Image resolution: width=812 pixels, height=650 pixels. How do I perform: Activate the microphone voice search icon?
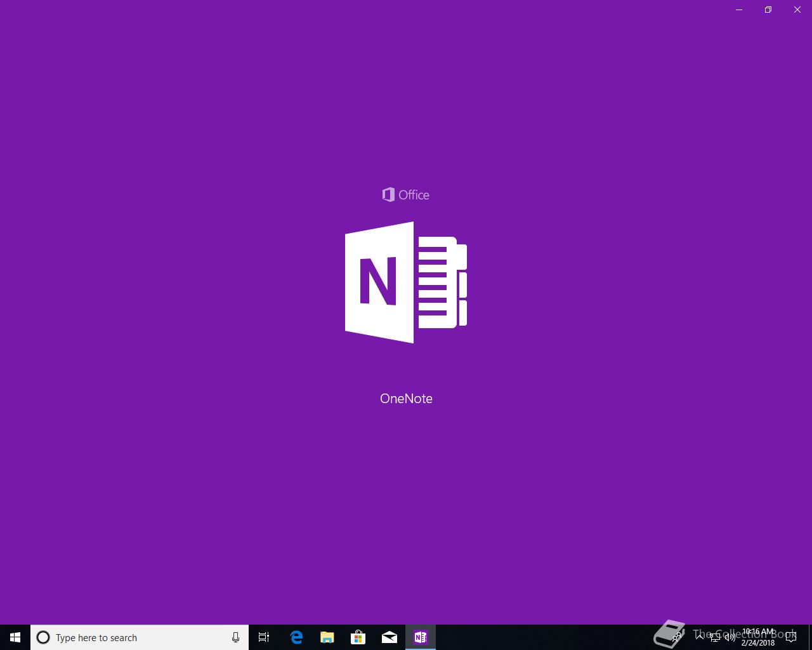pyautogui.click(x=235, y=637)
